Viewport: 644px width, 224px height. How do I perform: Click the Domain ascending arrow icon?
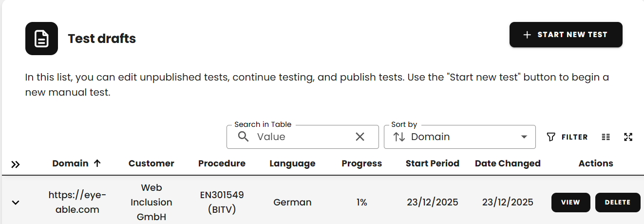click(x=97, y=163)
